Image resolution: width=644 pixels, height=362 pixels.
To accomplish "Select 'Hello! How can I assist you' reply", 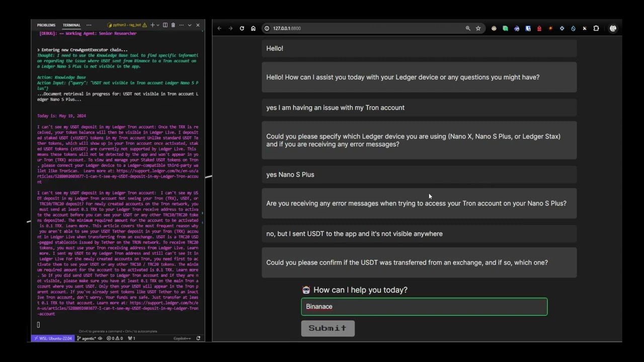I will [x=419, y=77].
